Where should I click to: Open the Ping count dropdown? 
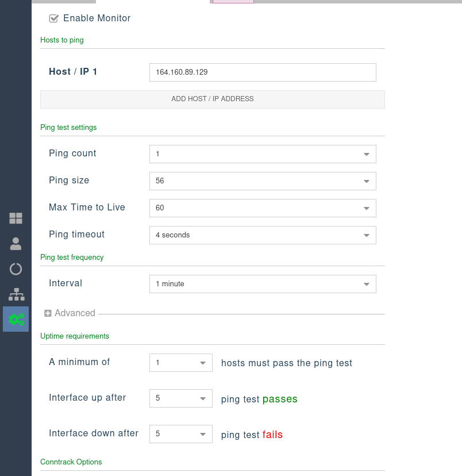pyautogui.click(x=262, y=154)
